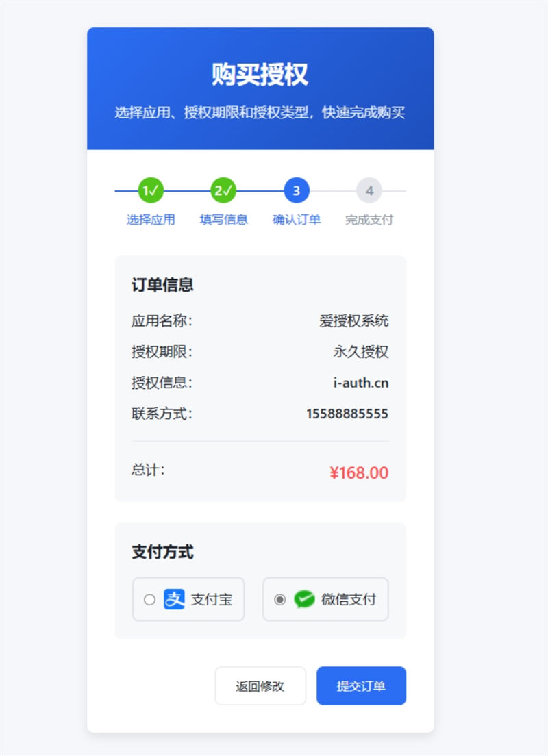Viewport: 548px width, 756px height.
Task: Open the 确认订单 step label
Action: [297, 220]
